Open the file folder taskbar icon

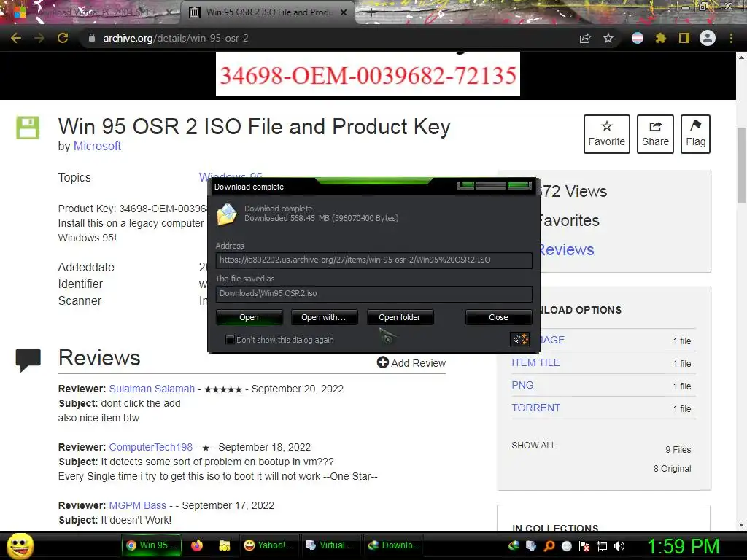pyautogui.click(x=224, y=545)
